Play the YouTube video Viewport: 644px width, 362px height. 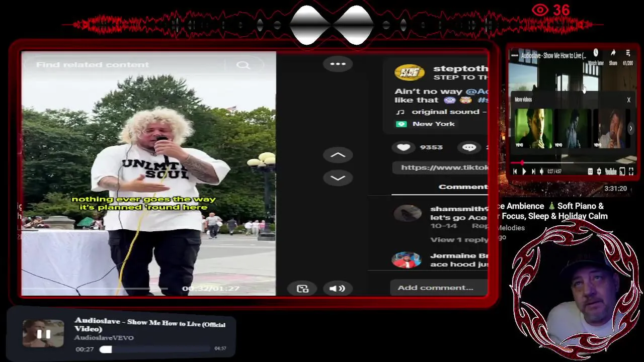tap(524, 171)
